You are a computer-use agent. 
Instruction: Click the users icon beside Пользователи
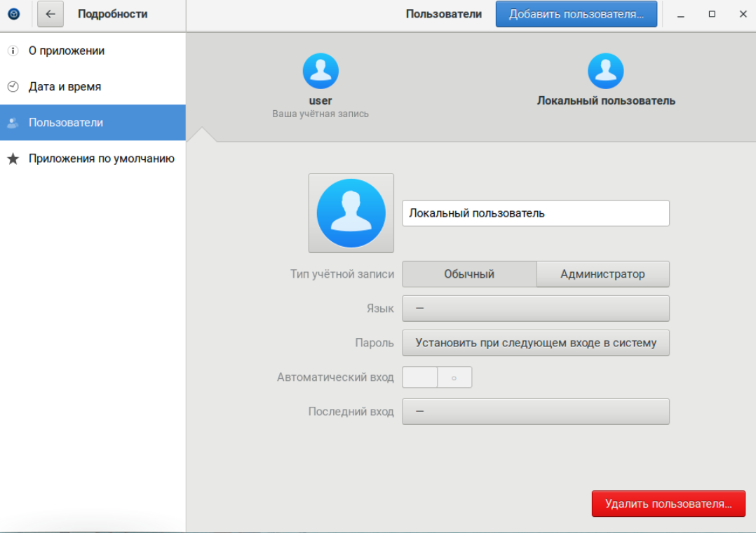pyautogui.click(x=13, y=123)
